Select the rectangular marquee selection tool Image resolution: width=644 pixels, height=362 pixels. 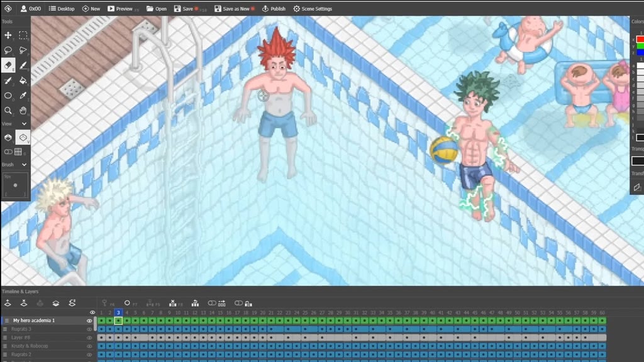23,35
